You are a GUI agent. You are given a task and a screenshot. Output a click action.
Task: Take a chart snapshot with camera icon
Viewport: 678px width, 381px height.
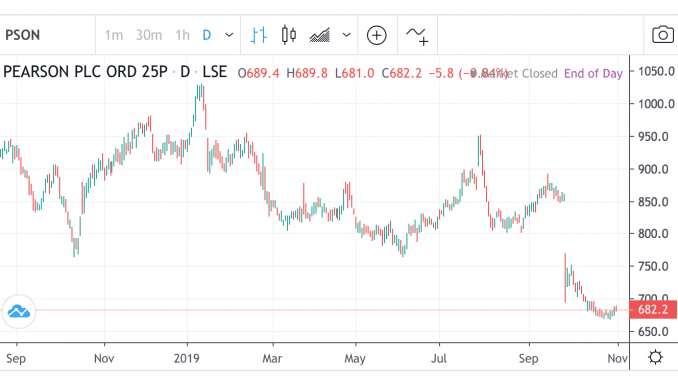tap(662, 35)
